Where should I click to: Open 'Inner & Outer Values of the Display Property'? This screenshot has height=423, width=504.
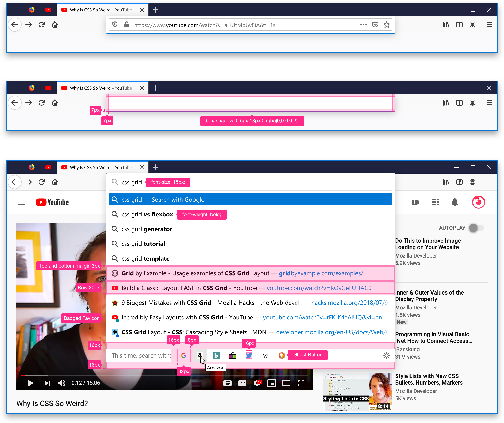tap(429, 296)
